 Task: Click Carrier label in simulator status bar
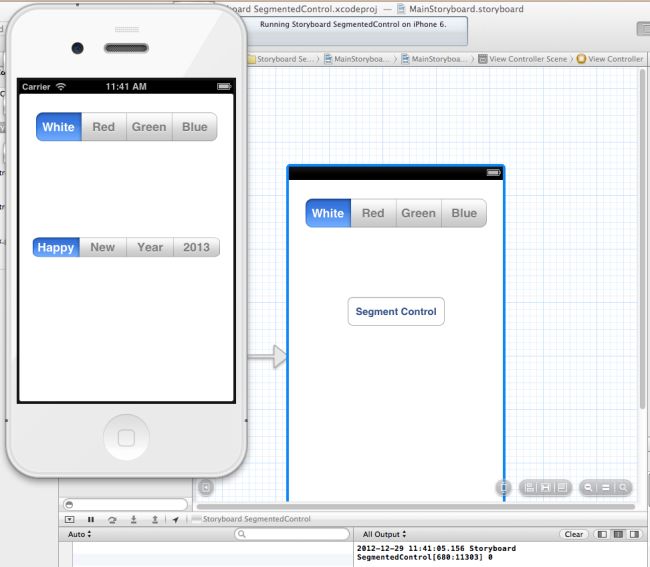point(36,87)
